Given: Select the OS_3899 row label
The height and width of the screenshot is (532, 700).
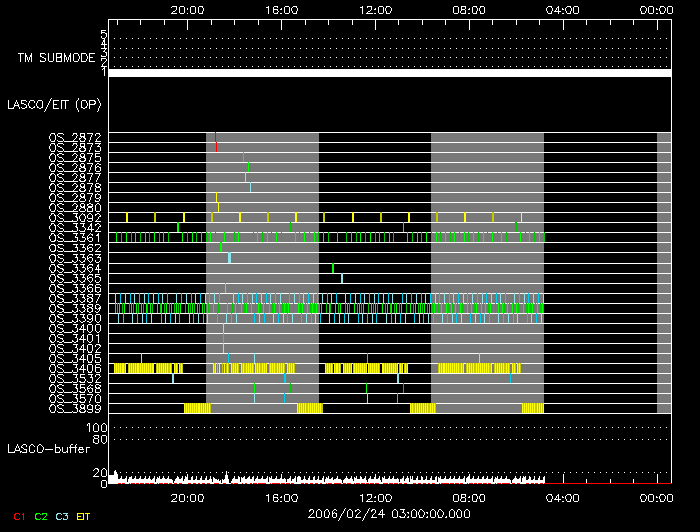Looking at the screenshot, I should coord(75,408).
